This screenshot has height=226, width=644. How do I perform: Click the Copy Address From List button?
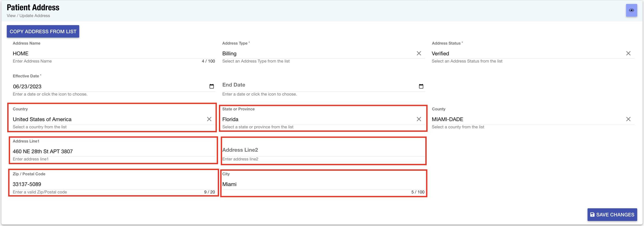coord(43,31)
